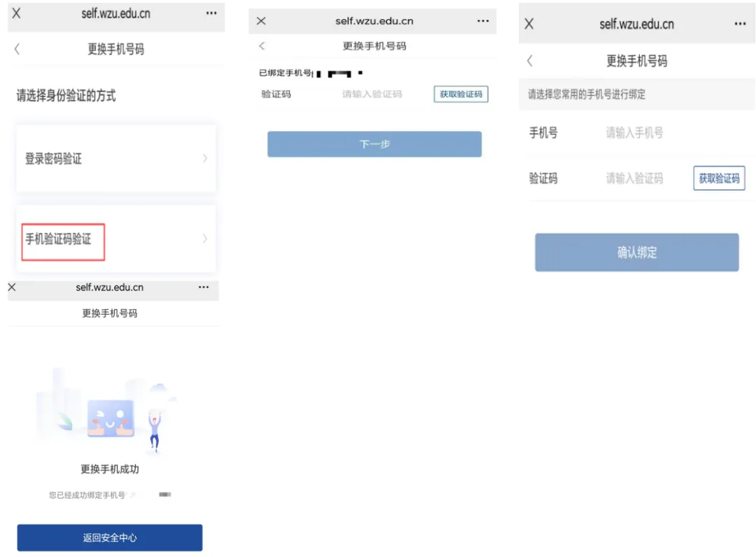
Task: Open chevron beside 登录密码验证
Action: click(205, 159)
